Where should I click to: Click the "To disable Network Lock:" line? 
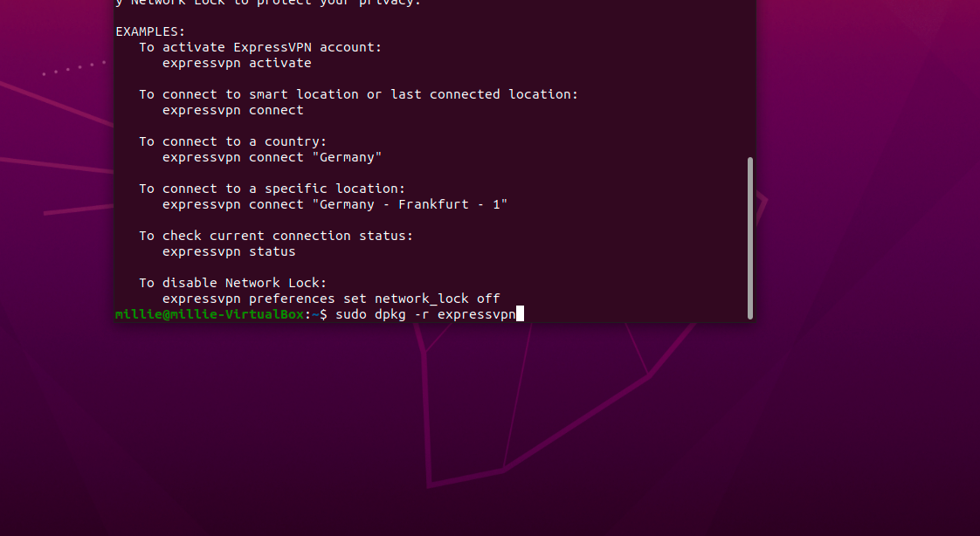tap(232, 283)
